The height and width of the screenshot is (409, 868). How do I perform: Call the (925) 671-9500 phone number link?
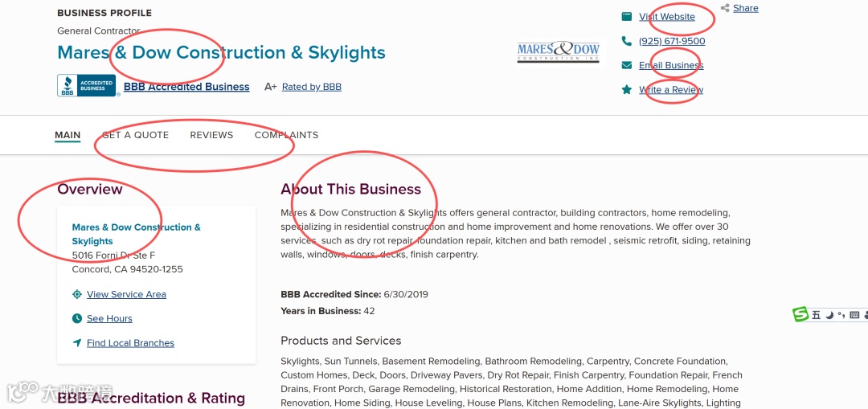click(672, 41)
